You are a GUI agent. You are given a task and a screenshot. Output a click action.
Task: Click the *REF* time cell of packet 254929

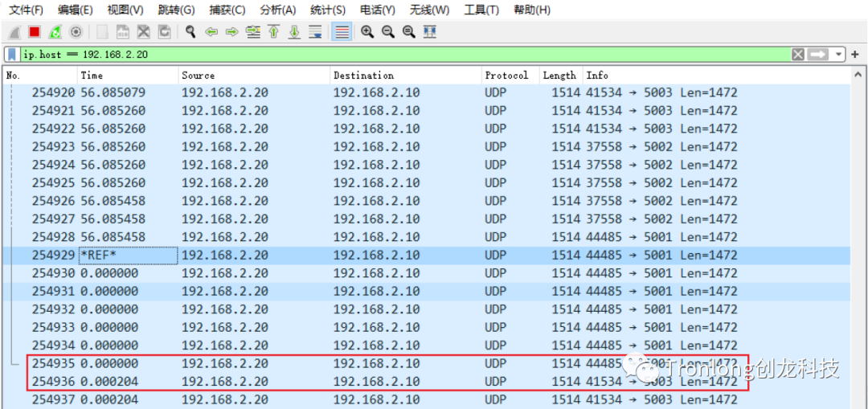(x=129, y=256)
